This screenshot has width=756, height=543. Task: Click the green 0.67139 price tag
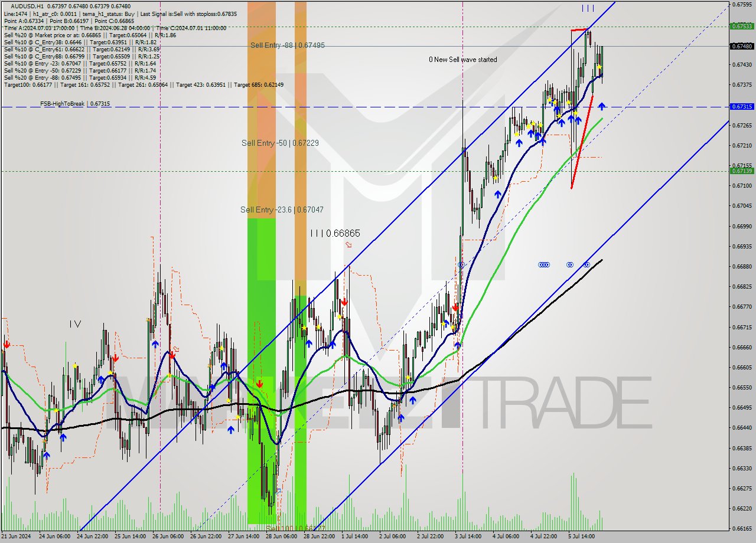point(742,171)
